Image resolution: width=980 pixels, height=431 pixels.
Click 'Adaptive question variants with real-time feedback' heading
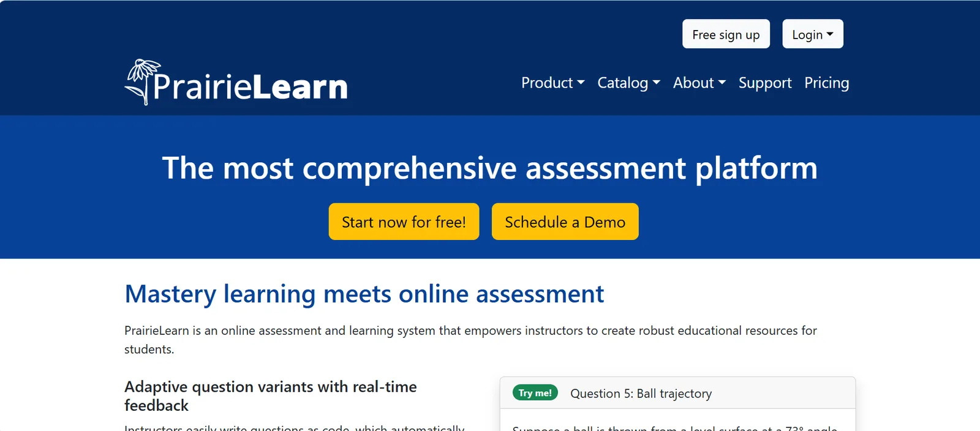[271, 396]
